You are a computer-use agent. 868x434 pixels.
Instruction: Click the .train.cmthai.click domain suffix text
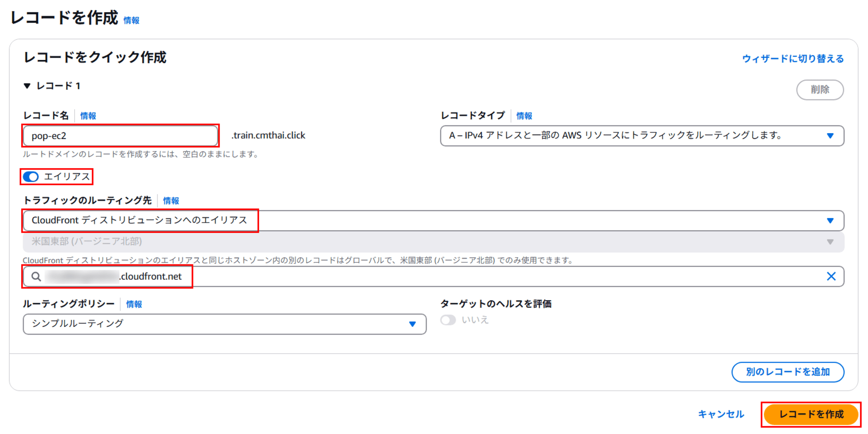click(x=268, y=135)
